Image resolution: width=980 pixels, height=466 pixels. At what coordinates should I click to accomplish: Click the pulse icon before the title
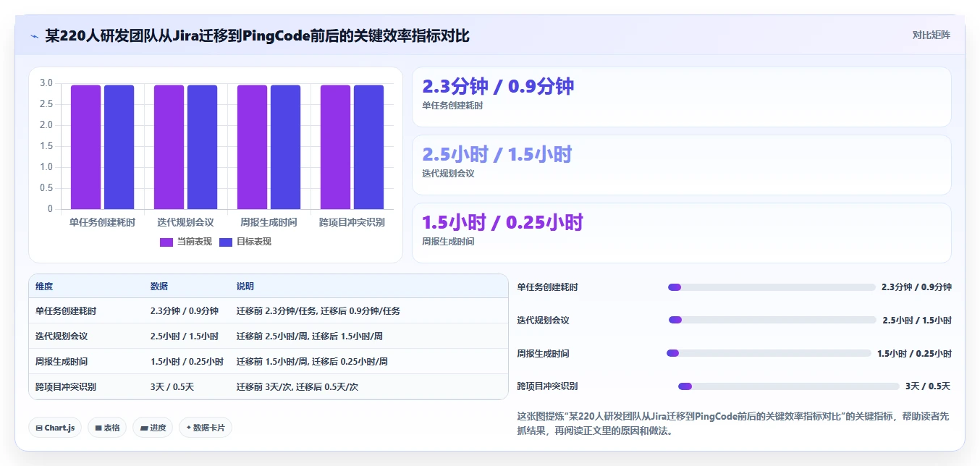(34, 35)
